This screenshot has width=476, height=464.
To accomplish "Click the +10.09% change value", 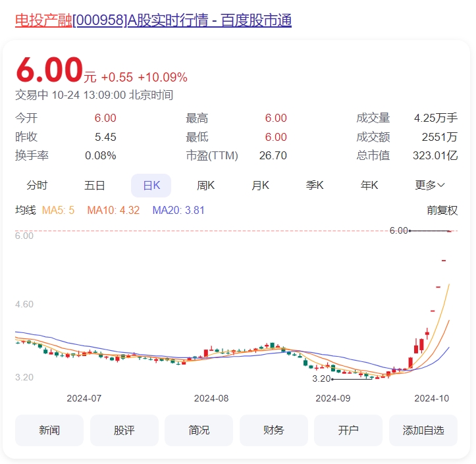I will [163, 78].
